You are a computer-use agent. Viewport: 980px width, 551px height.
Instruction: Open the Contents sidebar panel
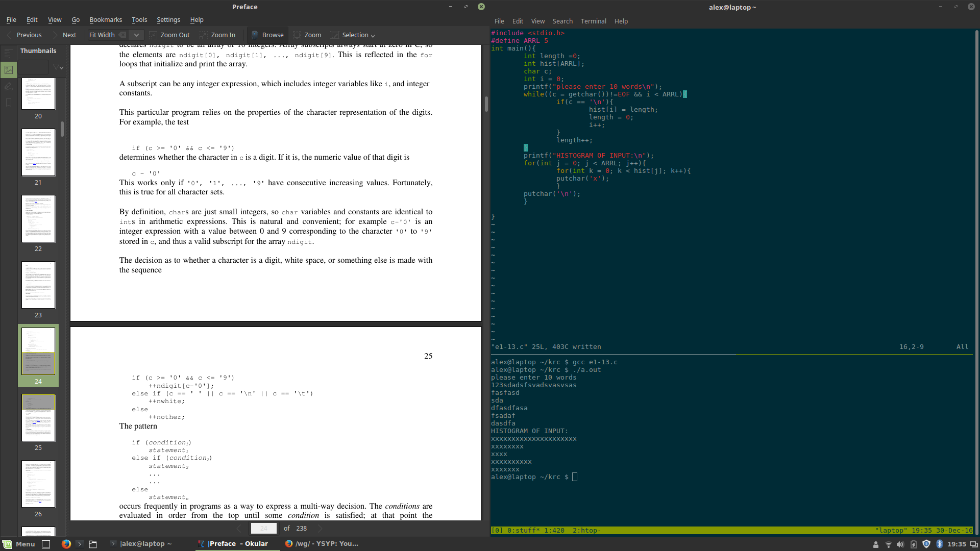(x=8, y=53)
